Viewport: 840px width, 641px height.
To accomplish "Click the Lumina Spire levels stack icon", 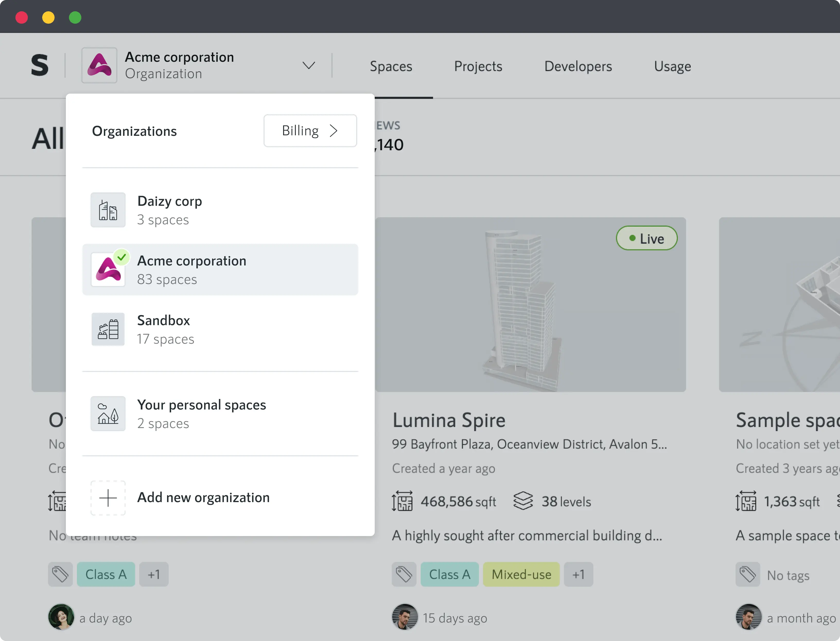I will pyautogui.click(x=523, y=501).
